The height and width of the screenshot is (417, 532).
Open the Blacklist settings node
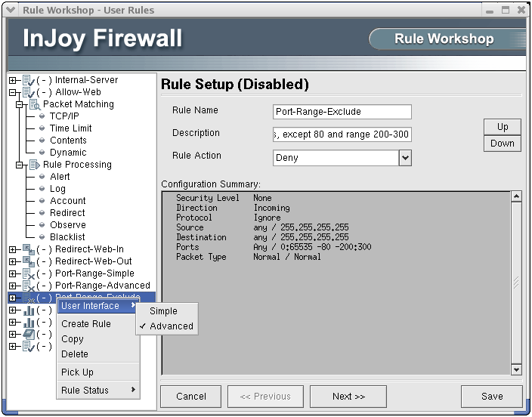[67, 237]
